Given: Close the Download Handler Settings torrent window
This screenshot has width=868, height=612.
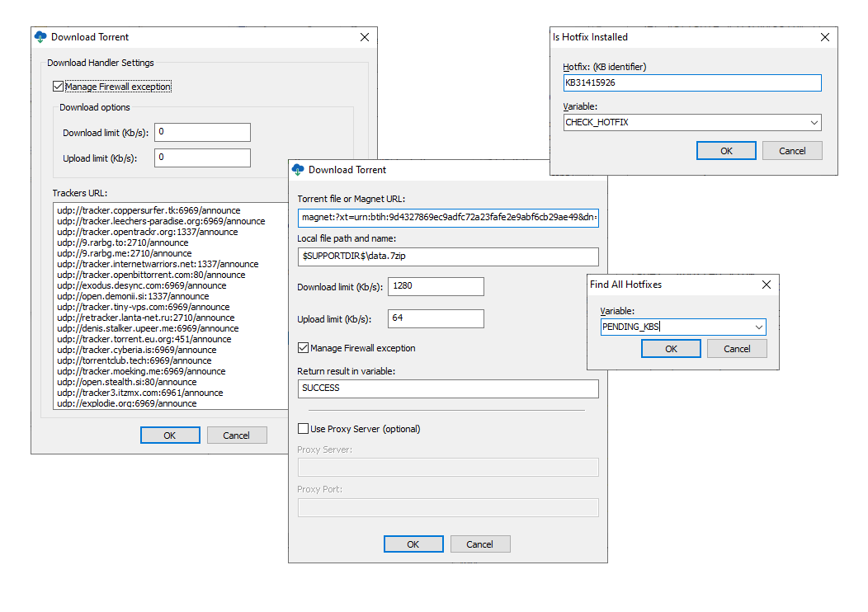Looking at the screenshot, I should (364, 37).
